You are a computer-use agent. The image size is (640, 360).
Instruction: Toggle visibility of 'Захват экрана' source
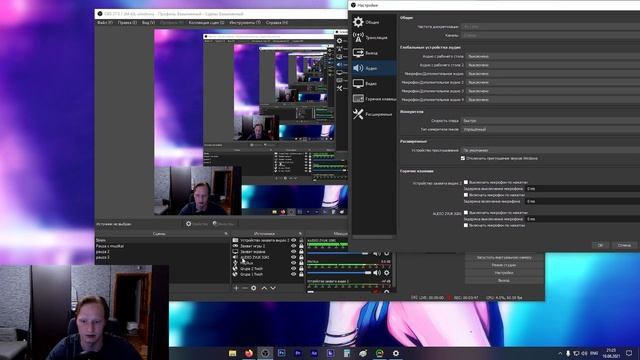[293, 252]
